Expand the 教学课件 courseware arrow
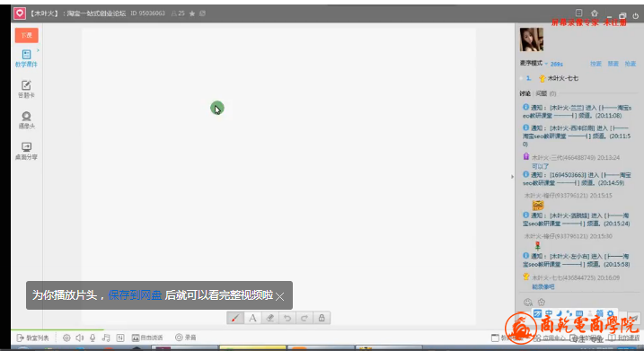 [38, 50]
